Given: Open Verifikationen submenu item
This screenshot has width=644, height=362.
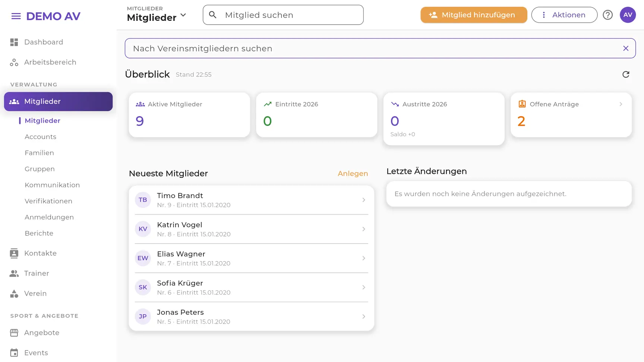Looking at the screenshot, I should click(48, 201).
